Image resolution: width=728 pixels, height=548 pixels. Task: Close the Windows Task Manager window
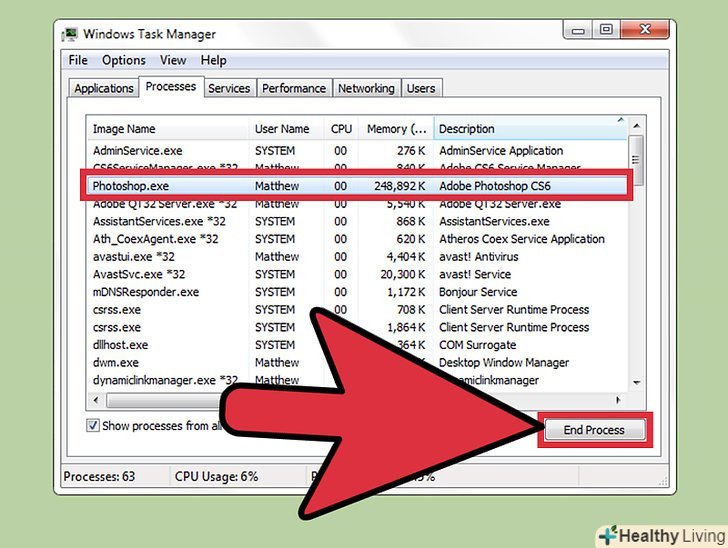click(645, 30)
